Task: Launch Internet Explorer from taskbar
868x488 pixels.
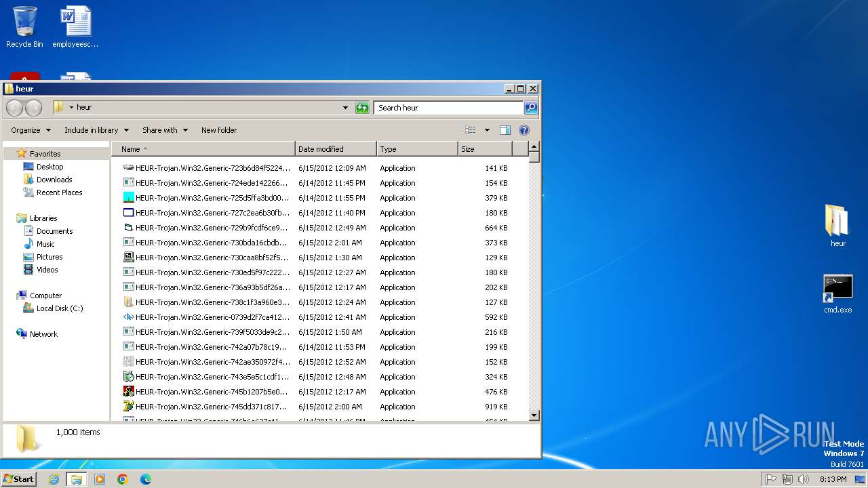Action: pos(54,479)
